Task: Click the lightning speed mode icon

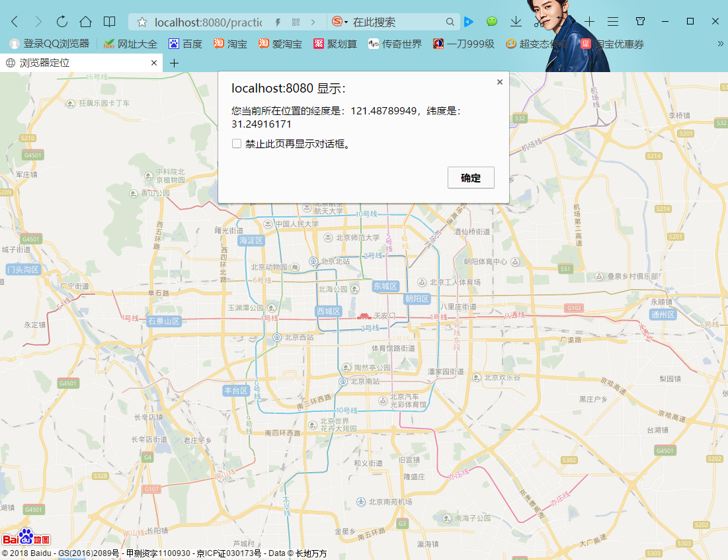Action: 278,22
